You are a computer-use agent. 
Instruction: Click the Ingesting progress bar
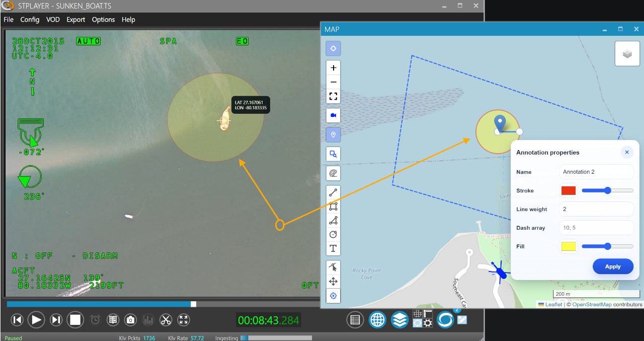(276, 338)
